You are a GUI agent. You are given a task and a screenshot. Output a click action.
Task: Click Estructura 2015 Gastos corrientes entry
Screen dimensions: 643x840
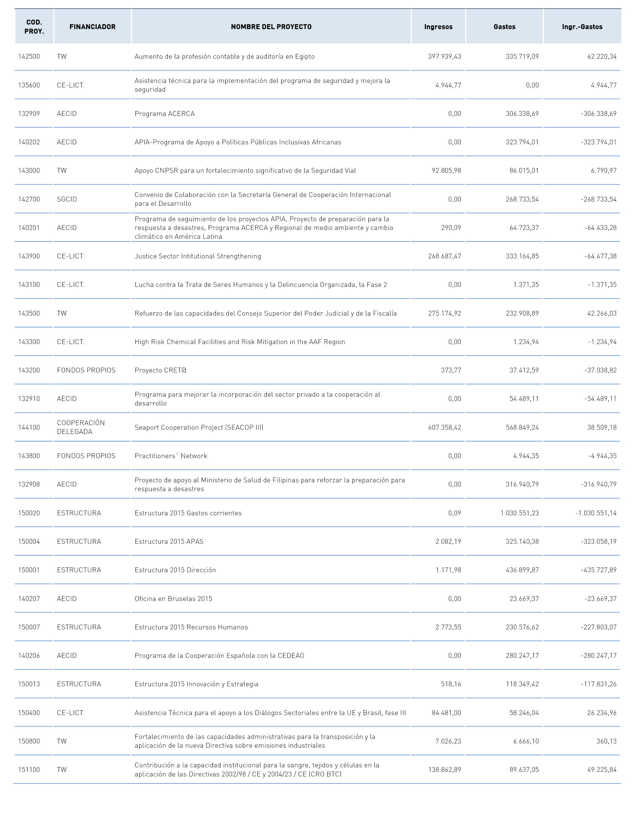tap(188, 513)
